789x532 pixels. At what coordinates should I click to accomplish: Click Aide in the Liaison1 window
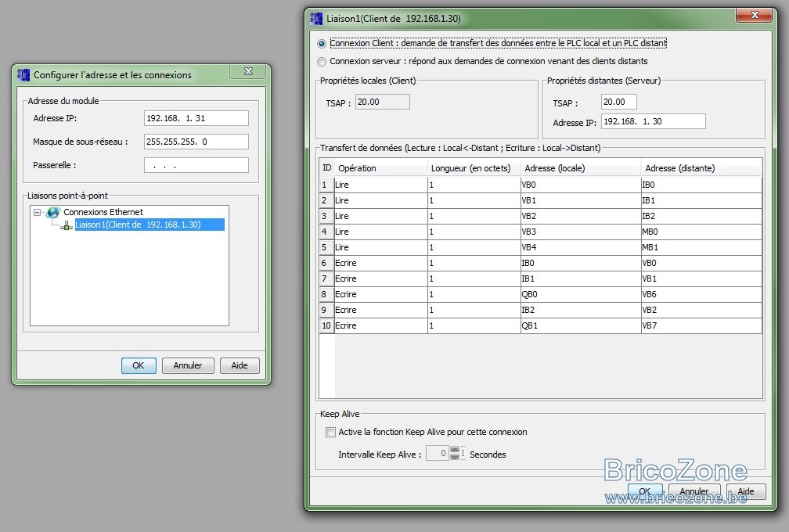tap(746, 491)
